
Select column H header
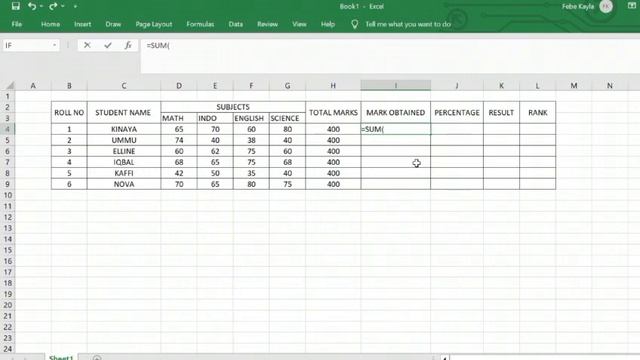pyautogui.click(x=333, y=85)
